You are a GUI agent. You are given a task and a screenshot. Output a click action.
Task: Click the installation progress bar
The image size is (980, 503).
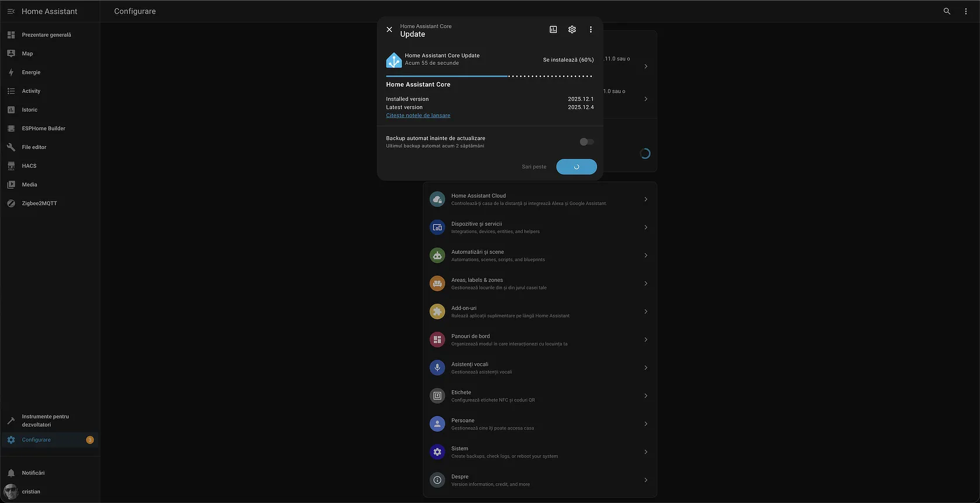pos(489,76)
